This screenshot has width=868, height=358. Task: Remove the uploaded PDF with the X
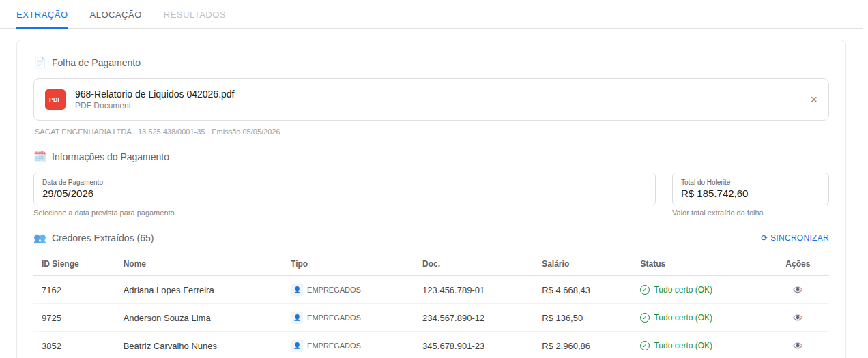click(813, 100)
